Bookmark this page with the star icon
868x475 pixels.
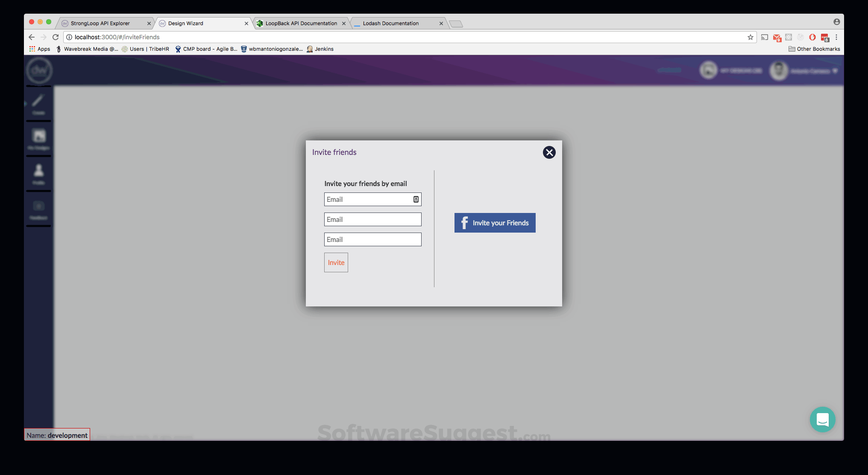(x=751, y=37)
